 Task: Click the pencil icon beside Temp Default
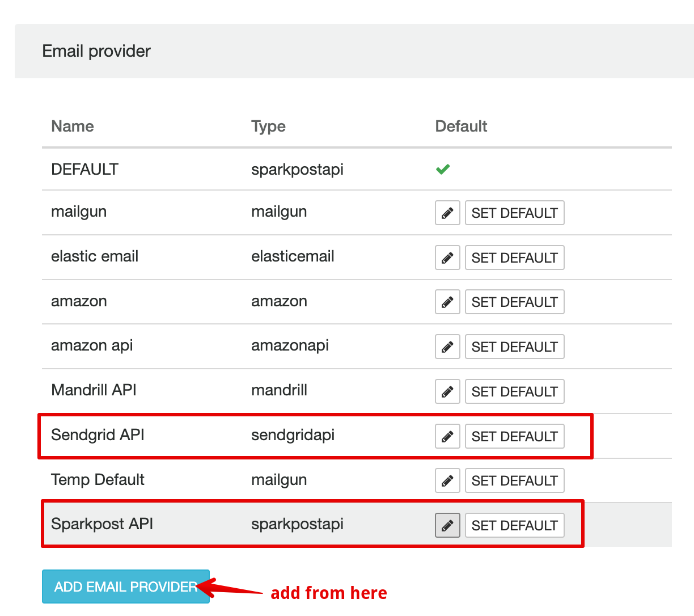(447, 480)
